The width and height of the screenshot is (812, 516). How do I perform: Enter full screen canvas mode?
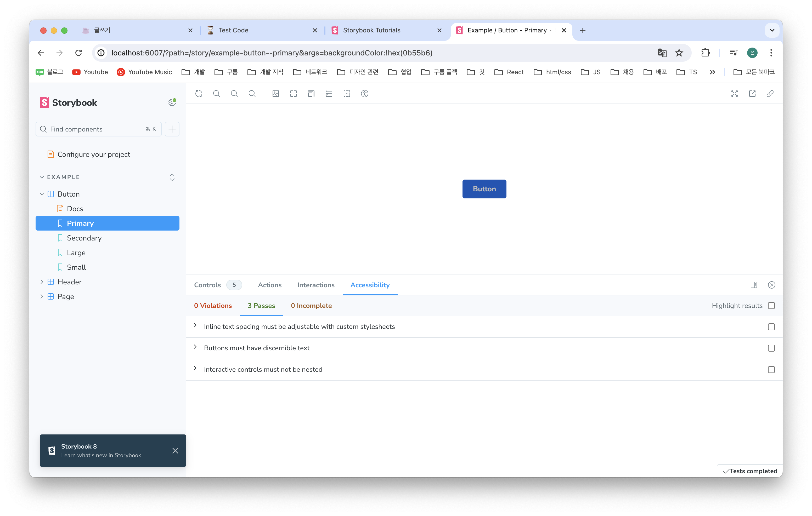coord(735,94)
